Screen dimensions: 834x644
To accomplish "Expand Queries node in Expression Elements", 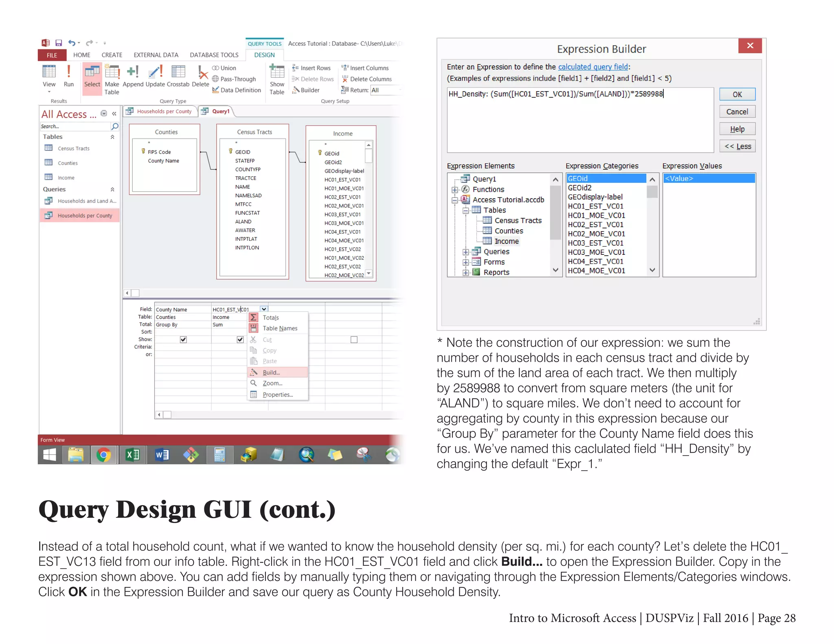I will pyautogui.click(x=465, y=252).
